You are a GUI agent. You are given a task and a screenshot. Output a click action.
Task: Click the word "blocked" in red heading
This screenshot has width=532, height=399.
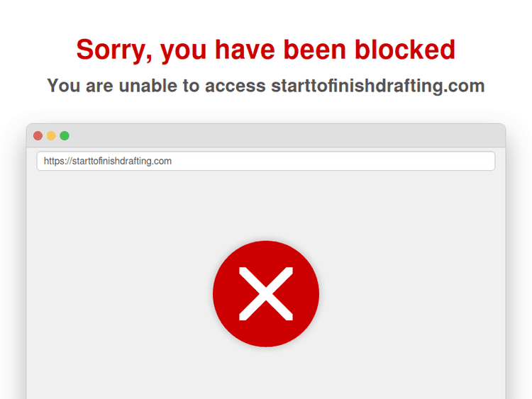click(x=405, y=49)
